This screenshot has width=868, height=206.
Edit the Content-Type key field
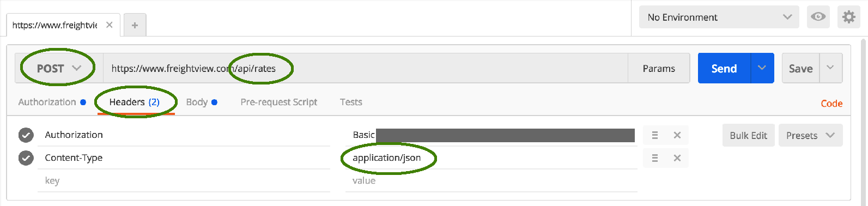184,157
